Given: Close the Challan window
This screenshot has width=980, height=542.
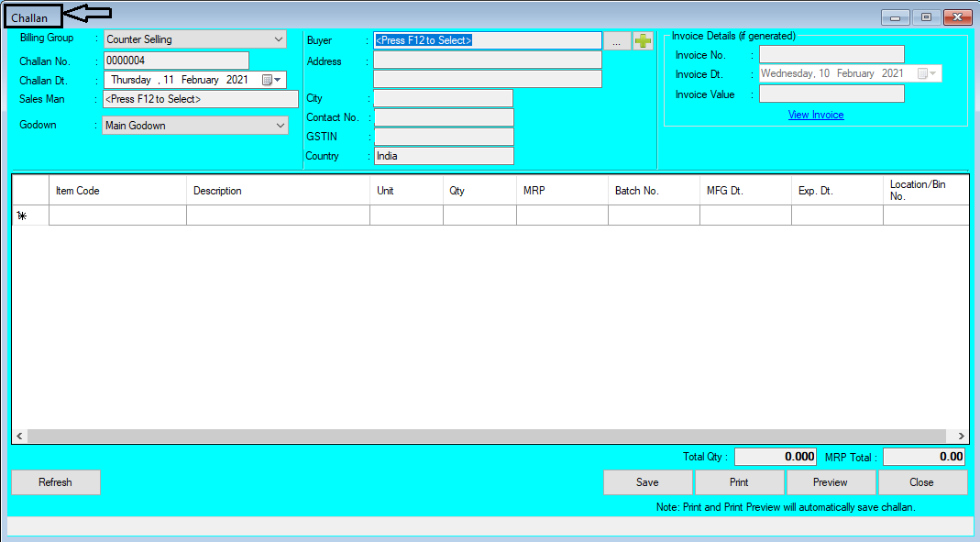Looking at the screenshot, I should pyautogui.click(x=922, y=481).
